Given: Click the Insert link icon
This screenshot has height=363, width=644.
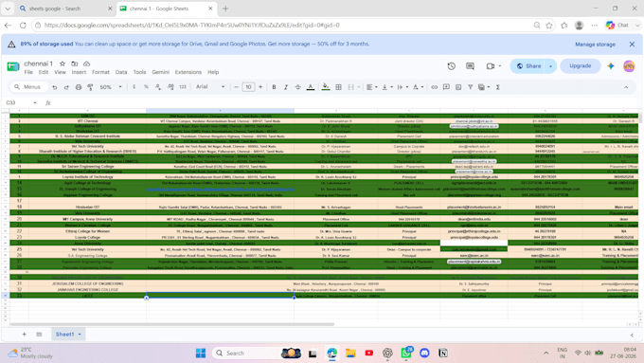Looking at the screenshot, I should point(434,87).
